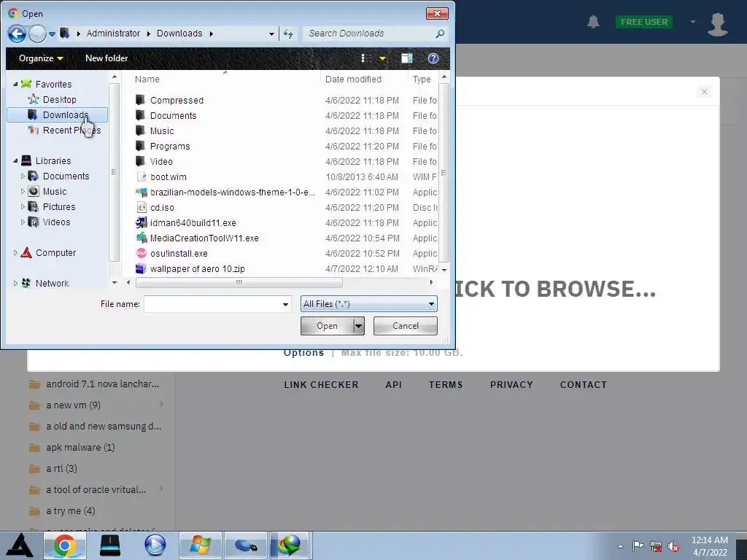Select the Music folder row

(x=286, y=131)
